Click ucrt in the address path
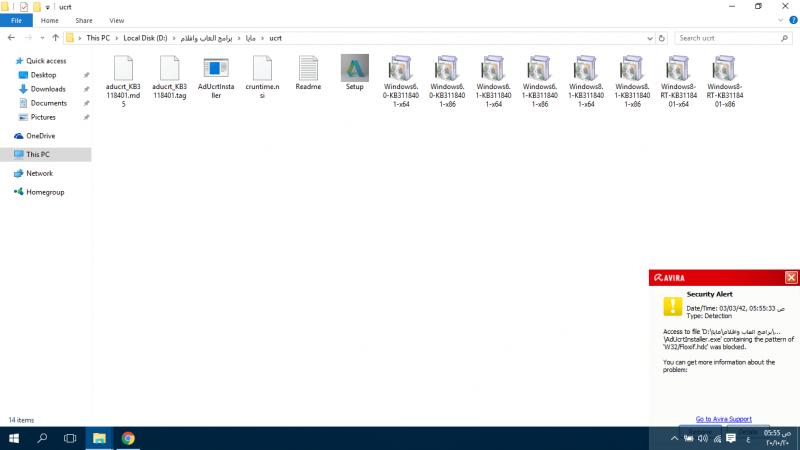The image size is (800, 450). pos(276,38)
